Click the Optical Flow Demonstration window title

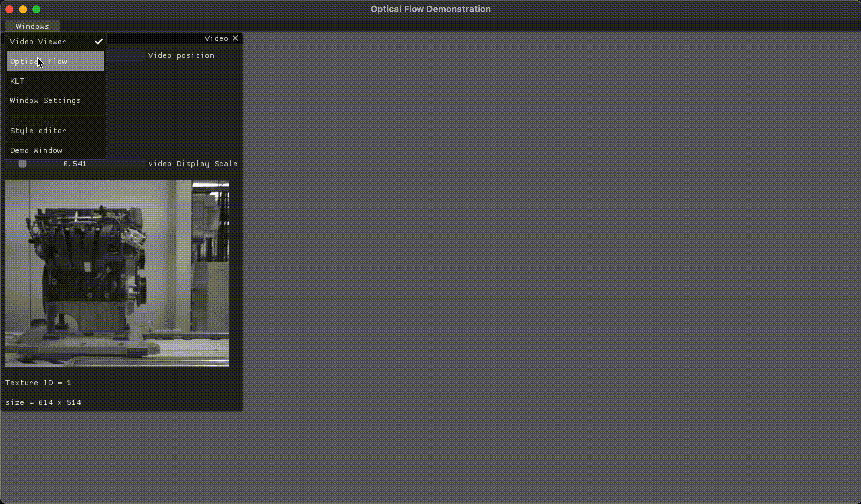pos(430,9)
